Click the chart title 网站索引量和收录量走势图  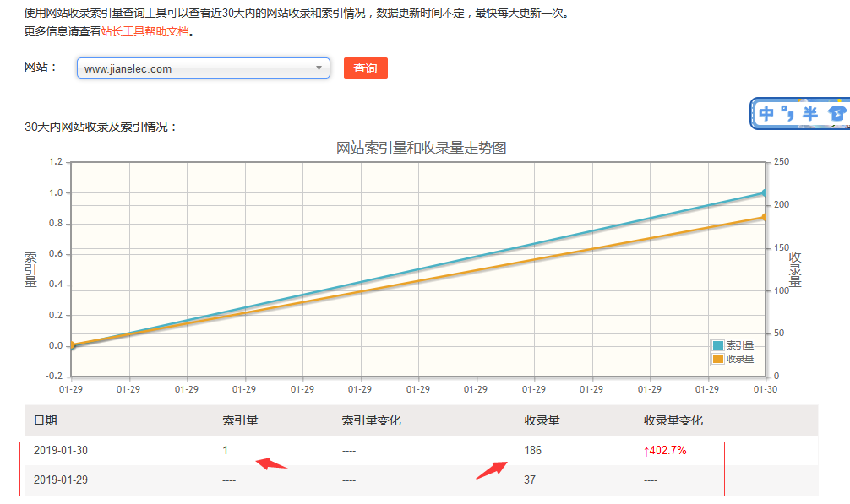[x=421, y=149]
